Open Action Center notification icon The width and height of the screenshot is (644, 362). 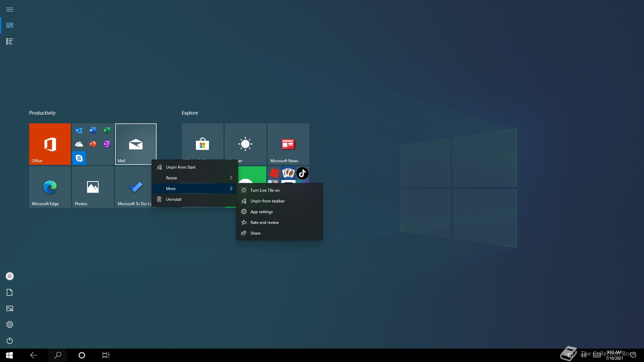pyautogui.click(x=633, y=355)
